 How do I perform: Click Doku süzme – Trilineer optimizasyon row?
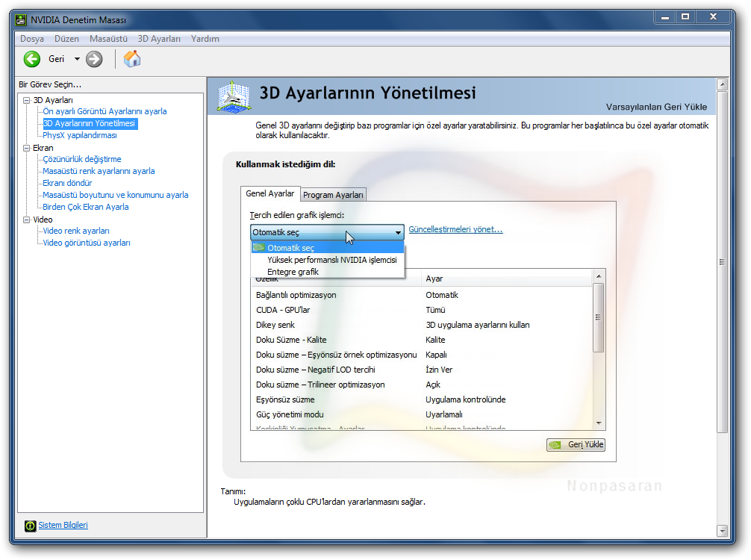(422, 385)
